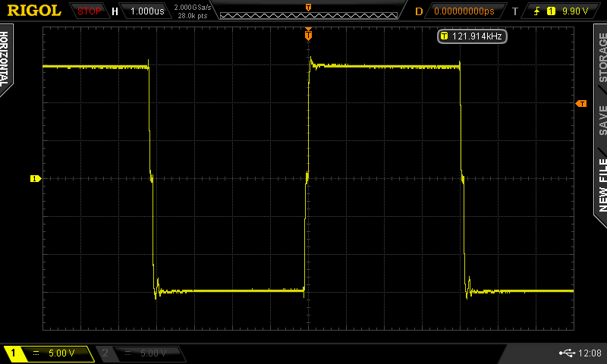Screen dimensions: 607x364
Task: Click the channel 1 ground marker
Action: pyautogui.click(x=34, y=178)
